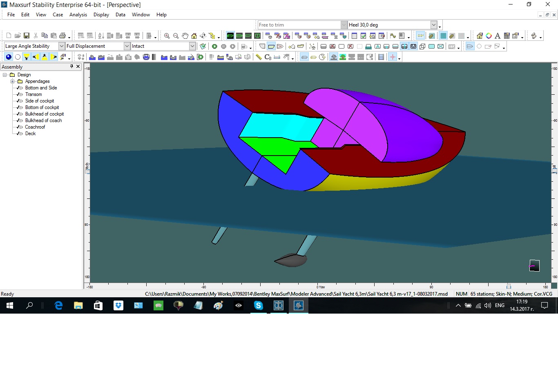Open the Display menu
This screenshot has height=392, width=558.
101,15
